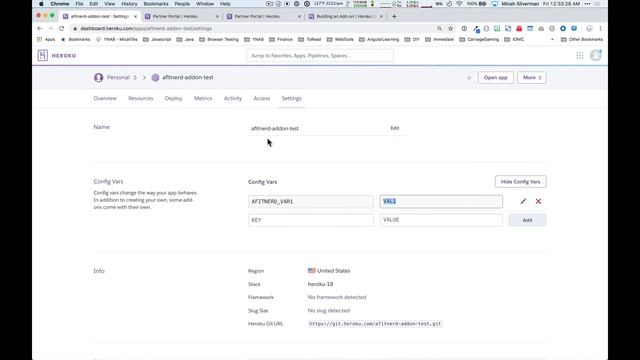Switch to Building an Add-on browser tab

tap(345, 16)
